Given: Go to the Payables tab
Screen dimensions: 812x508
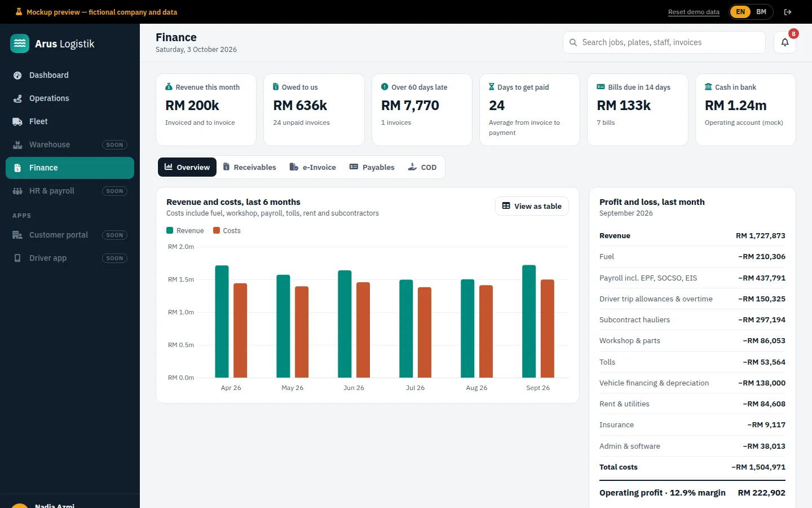Looking at the screenshot, I should [x=372, y=167].
